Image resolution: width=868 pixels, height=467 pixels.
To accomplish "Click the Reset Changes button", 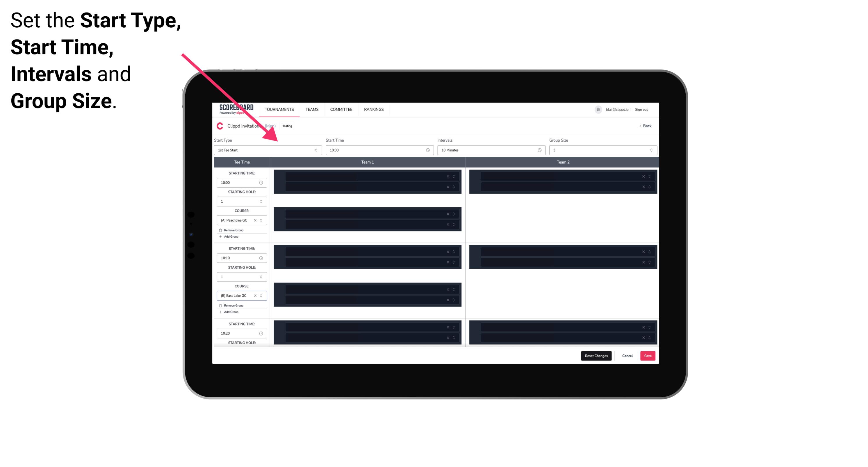I will [x=596, y=355].
